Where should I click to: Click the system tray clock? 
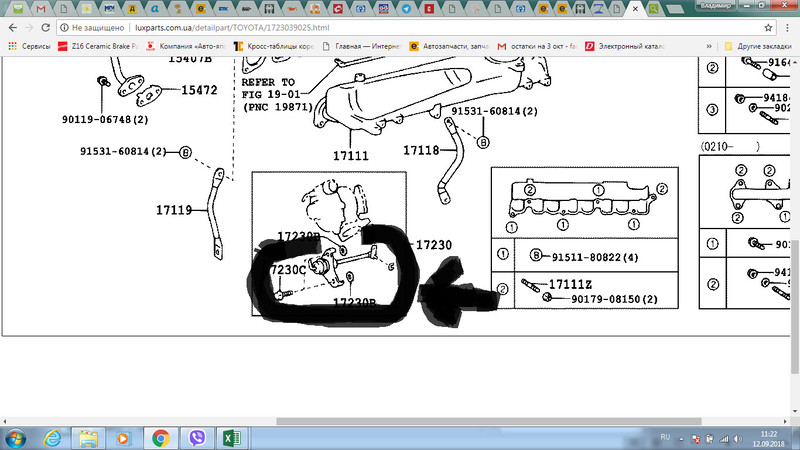click(x=767, y=437)
